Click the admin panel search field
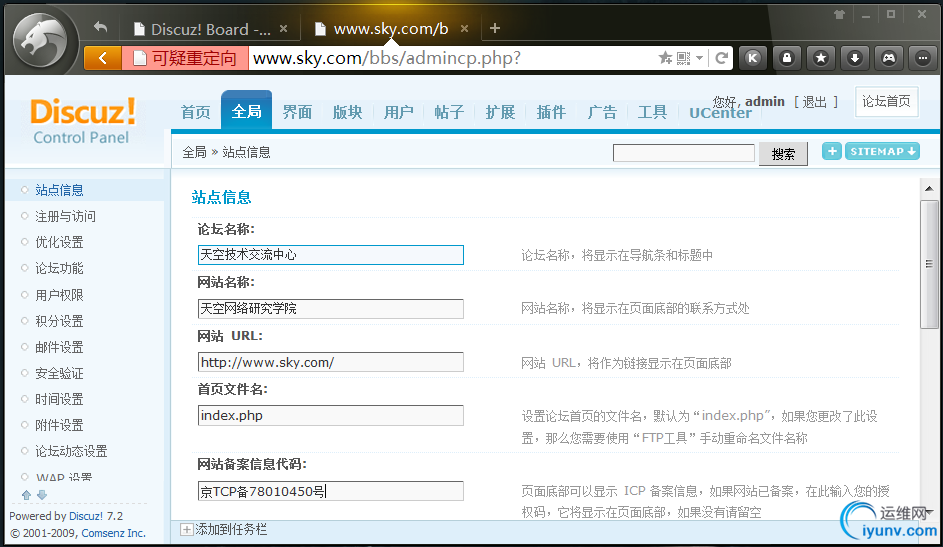 pos(684,153)
